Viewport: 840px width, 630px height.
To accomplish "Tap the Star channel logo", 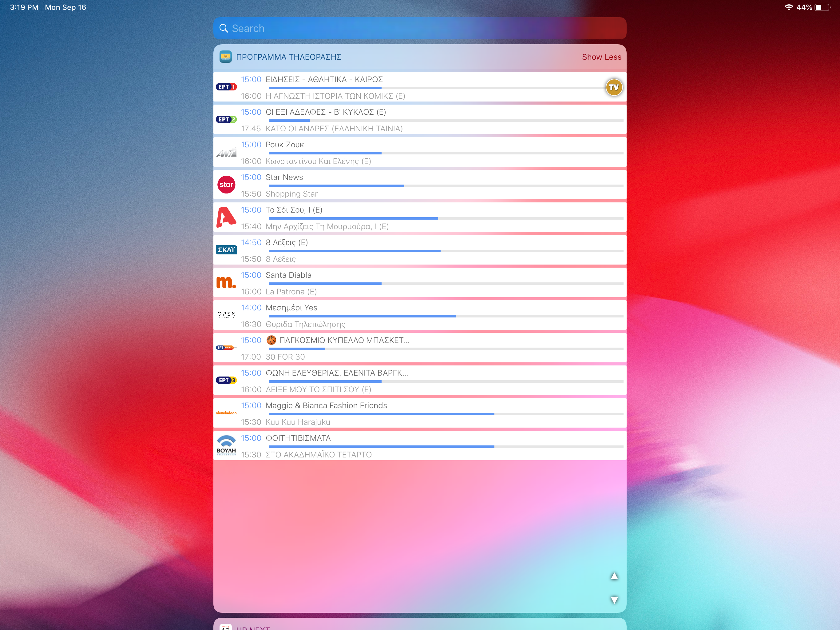I will tap(226, 185).
